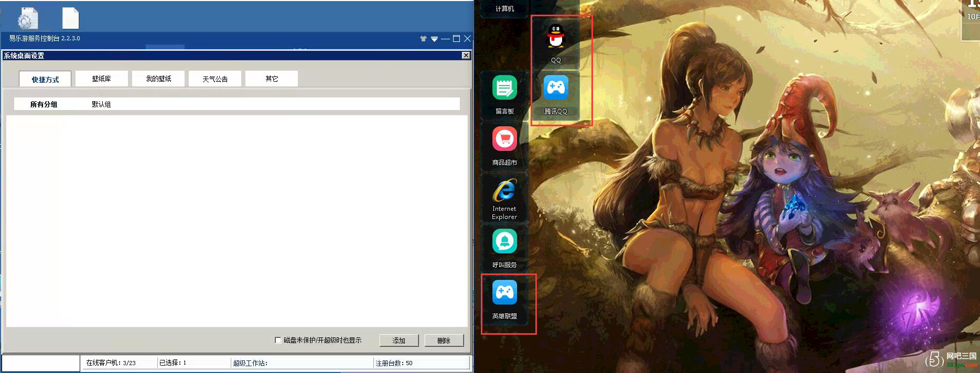The image size is (980, 373).
Task: Open the QQ penguin desktop icon
Action: (556, 37)
